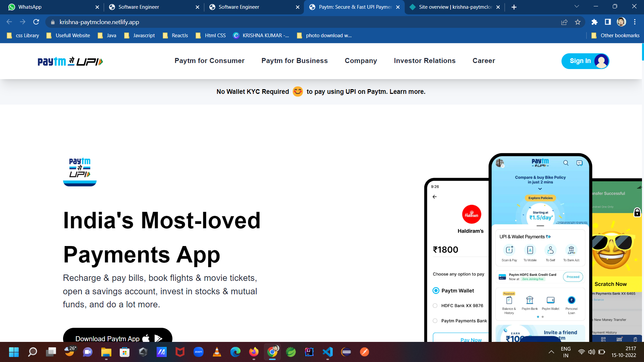
Task: Click the To Self icon
Action: (x=550, y=250)
